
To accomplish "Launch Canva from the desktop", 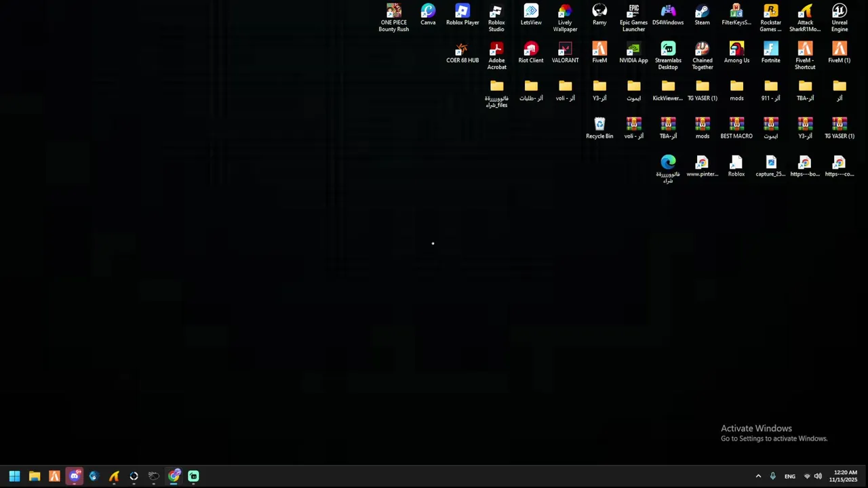I will (428, 15).
